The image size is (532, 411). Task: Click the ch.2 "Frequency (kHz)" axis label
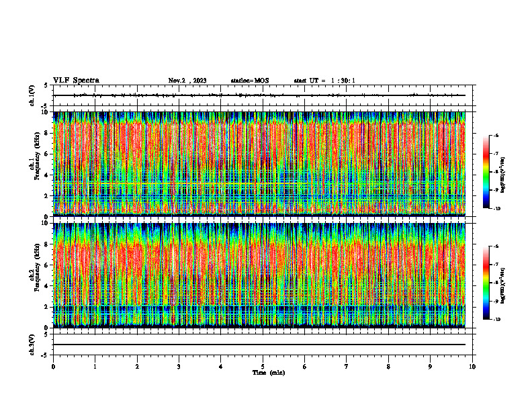(x=37, y=267)
